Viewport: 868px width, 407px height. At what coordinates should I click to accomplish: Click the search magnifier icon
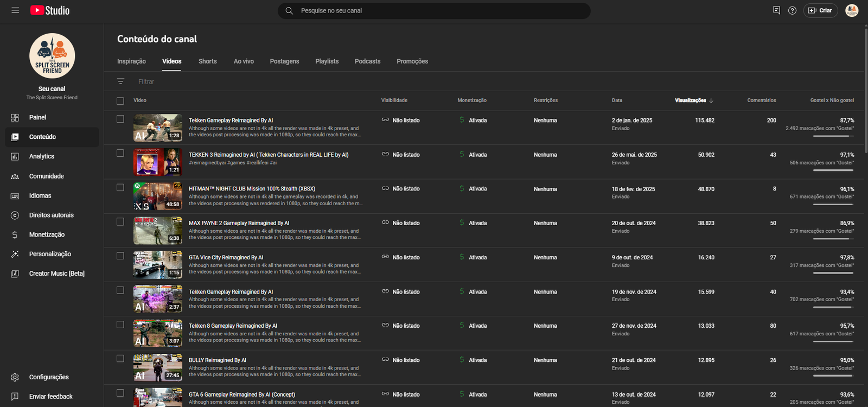pyautogui.click(x=289, y=11)
